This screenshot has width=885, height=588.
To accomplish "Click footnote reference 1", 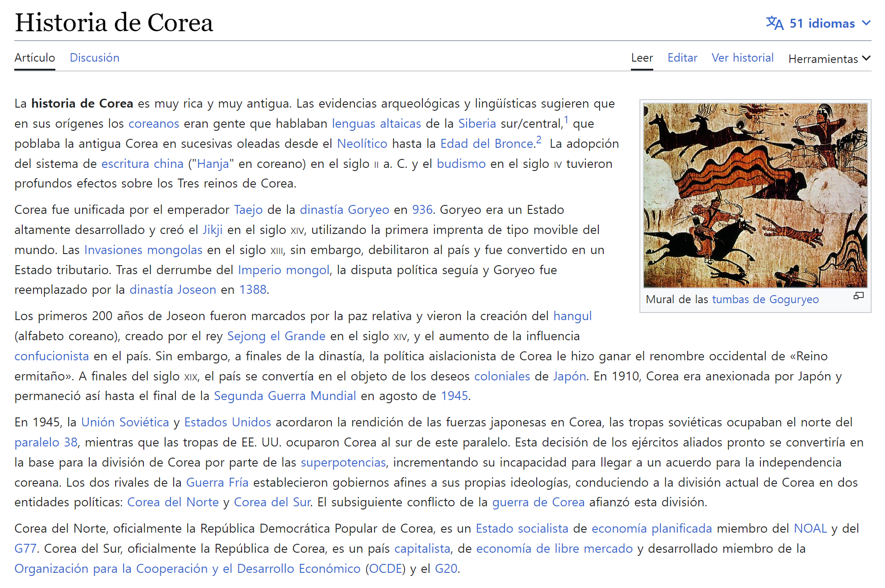I will (x=566, y=120).
